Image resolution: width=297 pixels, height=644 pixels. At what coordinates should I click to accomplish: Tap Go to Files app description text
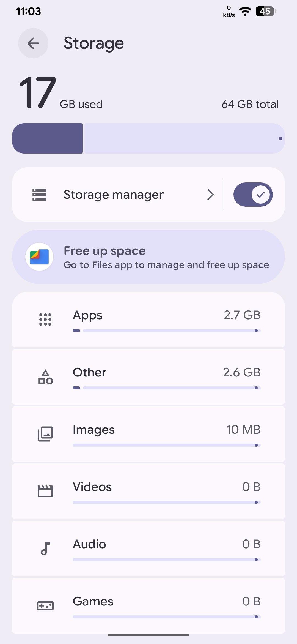point(166,265)
